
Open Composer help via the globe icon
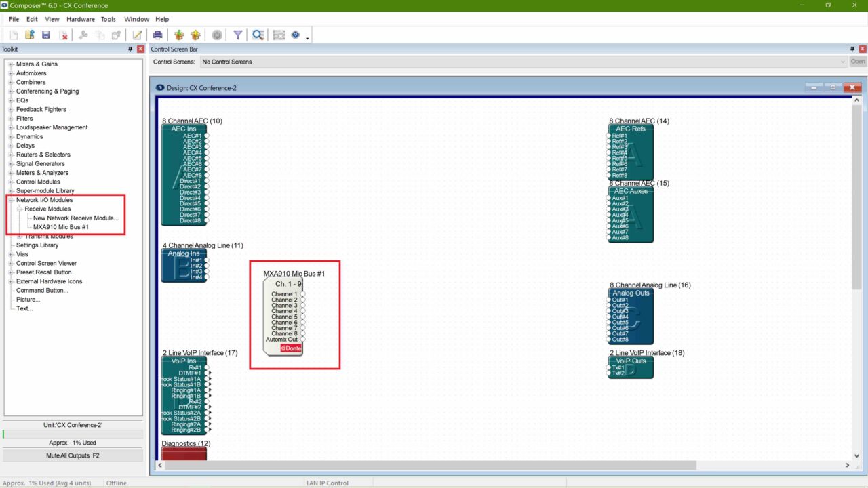(x=296, y=35)
